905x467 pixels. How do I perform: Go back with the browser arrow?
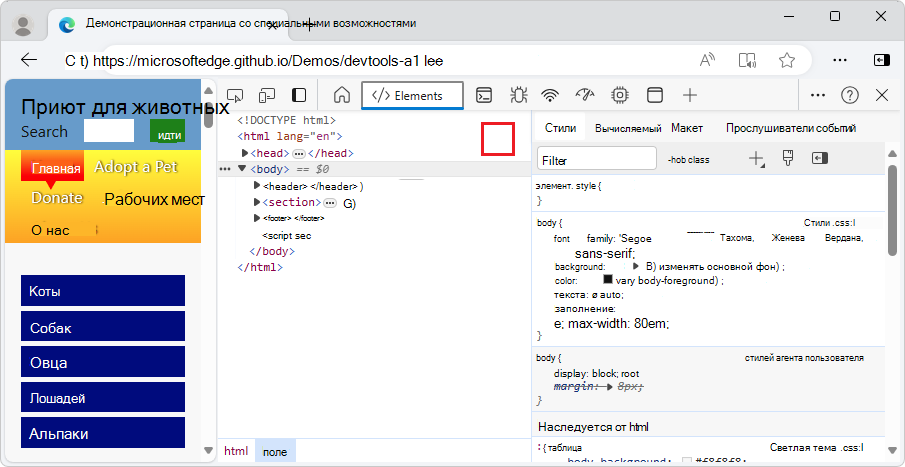point(29,60)
